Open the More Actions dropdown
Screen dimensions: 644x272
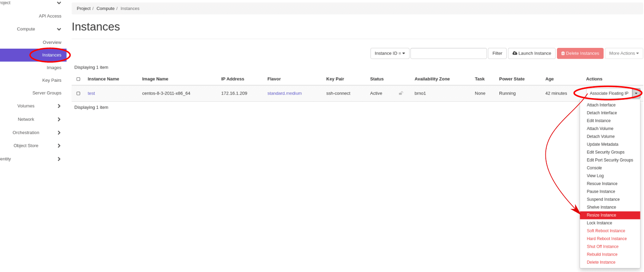[623, 53]
